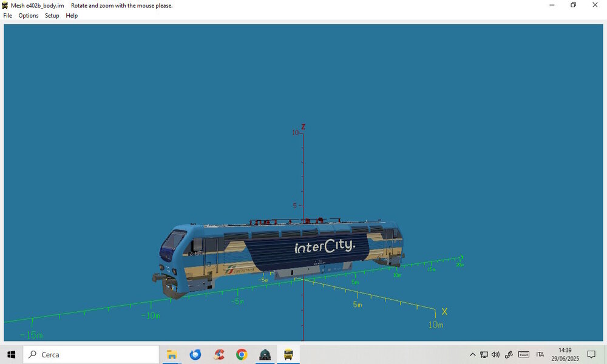Screen dimensions: 607x364
Task: Show hidden system tray icons
Action: coord(473,354)
